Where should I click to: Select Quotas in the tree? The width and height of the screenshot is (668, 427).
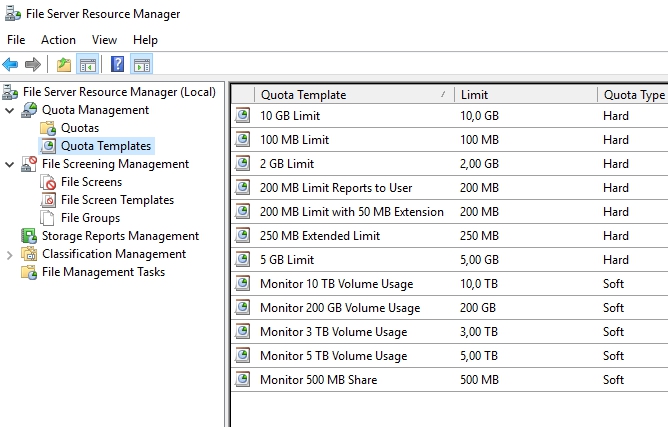pos(80,128)
